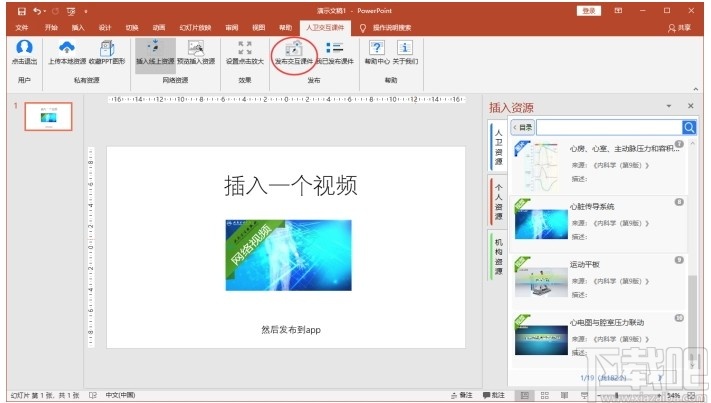The width and height of the screenshot is (711, 403).
Task: Switch to the 帮助 ribbon tab
Action: (286, 28)
